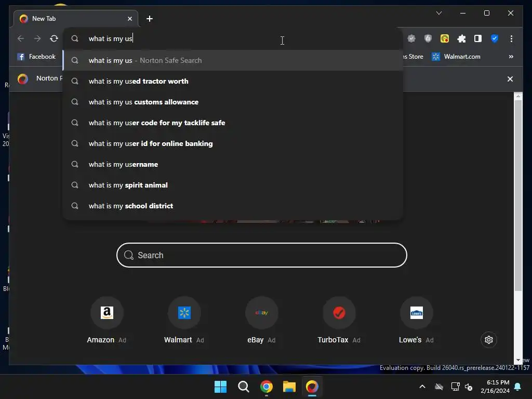
Task: Click the gray shield extension icon
Action: click(428, 38)
